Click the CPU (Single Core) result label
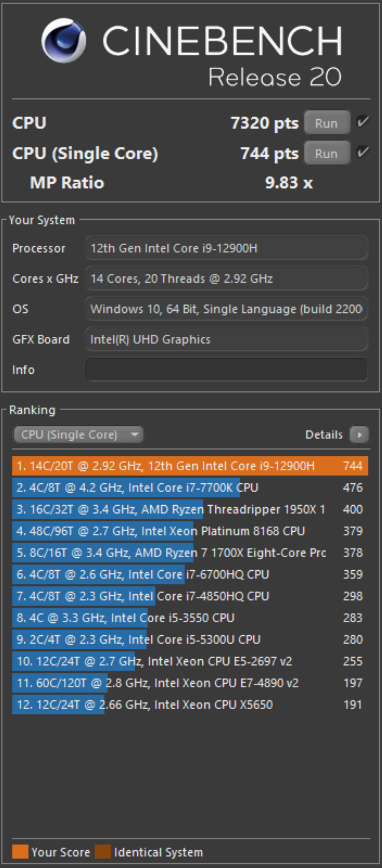 (x=85, y=154)
